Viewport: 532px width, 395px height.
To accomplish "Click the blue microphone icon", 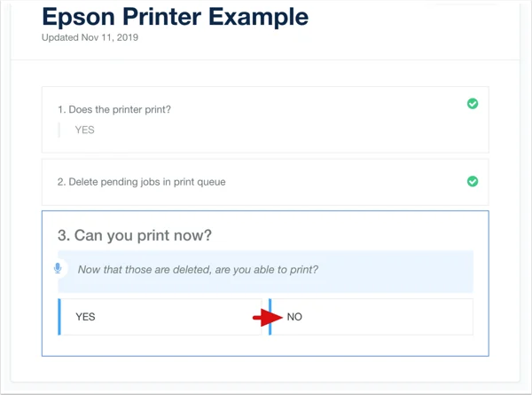I will pos(58,268).
